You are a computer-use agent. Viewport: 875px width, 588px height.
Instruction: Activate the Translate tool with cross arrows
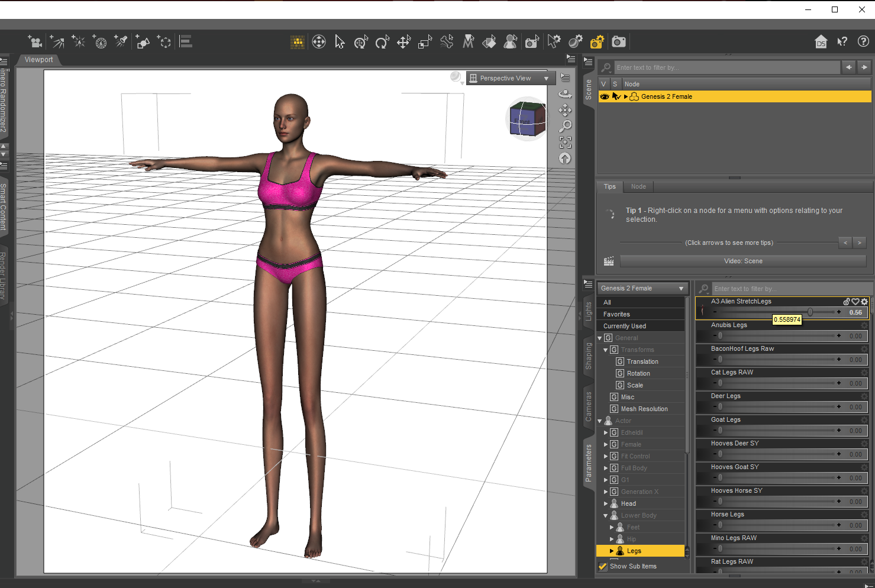(x=403, y=42)
